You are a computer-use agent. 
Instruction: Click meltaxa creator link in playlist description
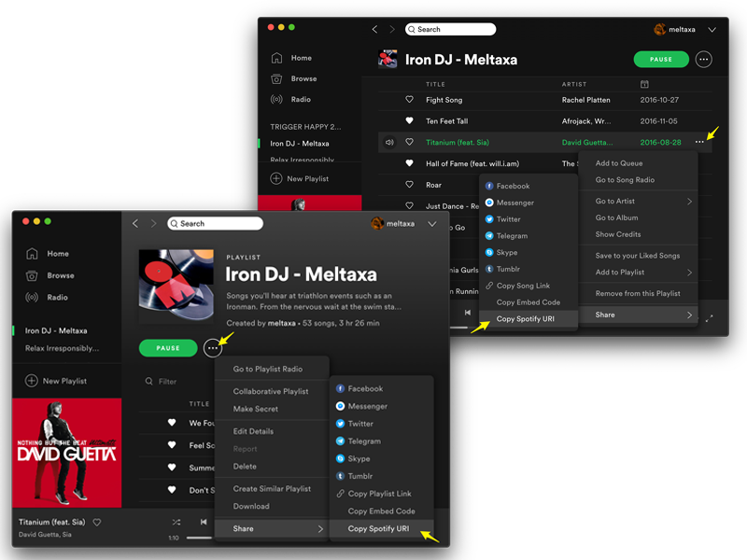click(281, 323)
